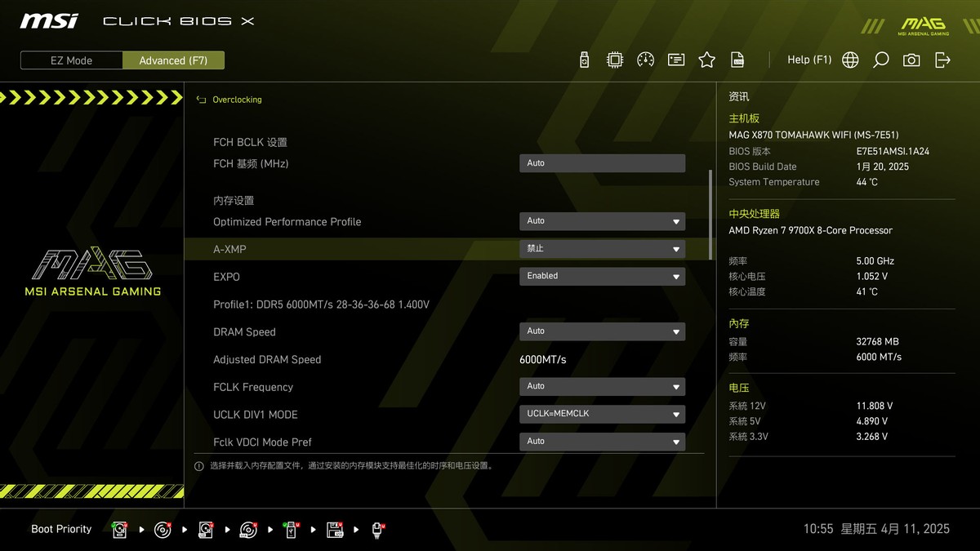
Task: Click the 11.808 V system 12V reading
Action: click(875, 406)
